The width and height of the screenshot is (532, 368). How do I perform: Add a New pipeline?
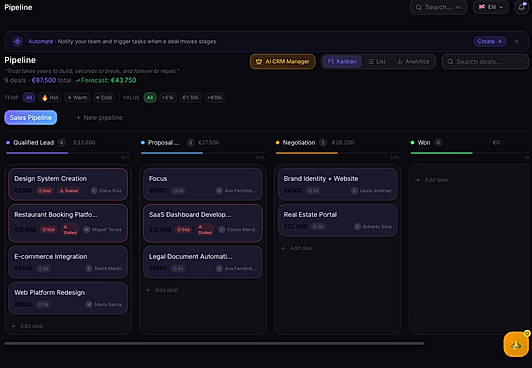point(99,118)
